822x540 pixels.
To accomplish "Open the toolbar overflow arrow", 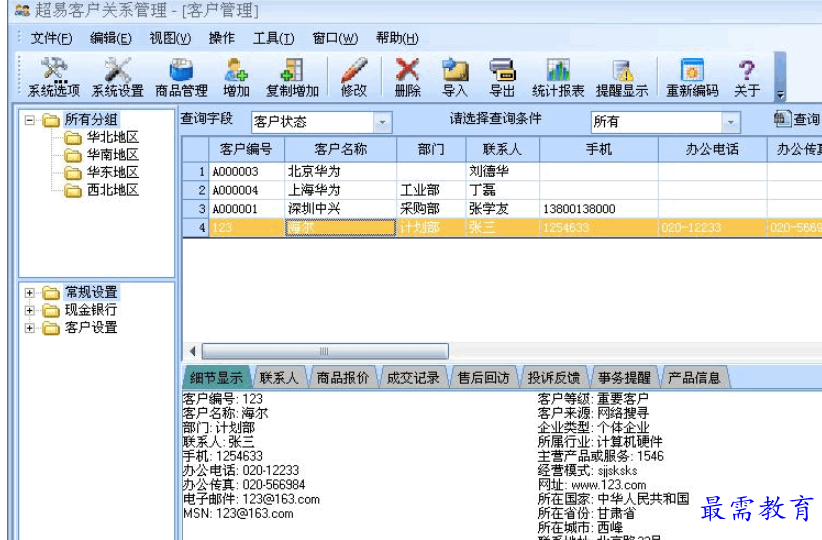I will (780, 94).
